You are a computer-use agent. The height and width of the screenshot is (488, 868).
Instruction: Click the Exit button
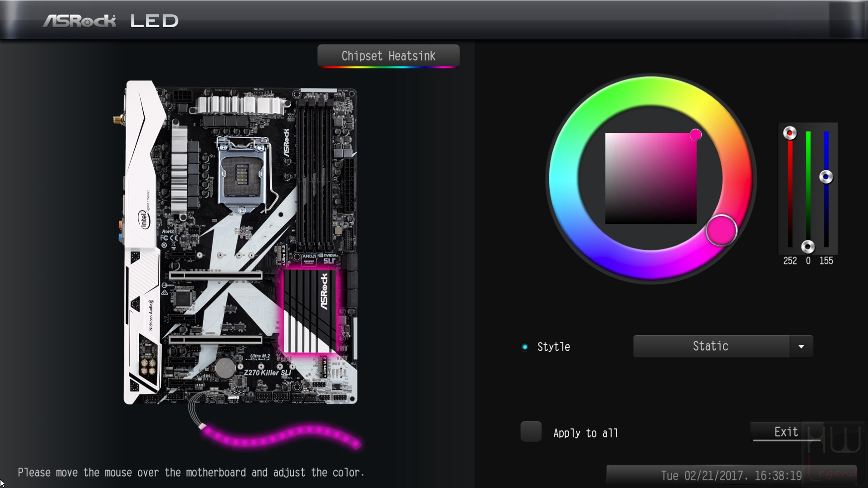pos(786,432)
